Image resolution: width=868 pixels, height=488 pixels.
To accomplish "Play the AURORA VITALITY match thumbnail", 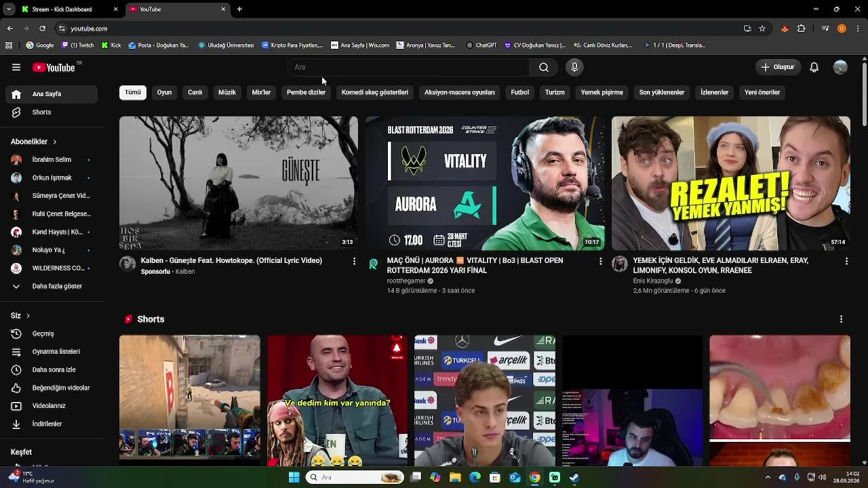I will [x=485, y=183].
